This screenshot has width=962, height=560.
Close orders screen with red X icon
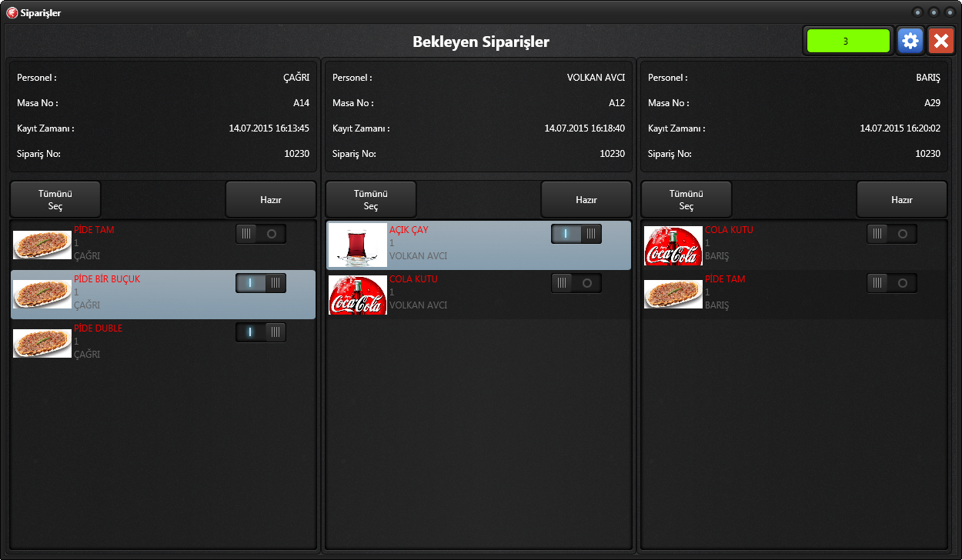[940, 41]
